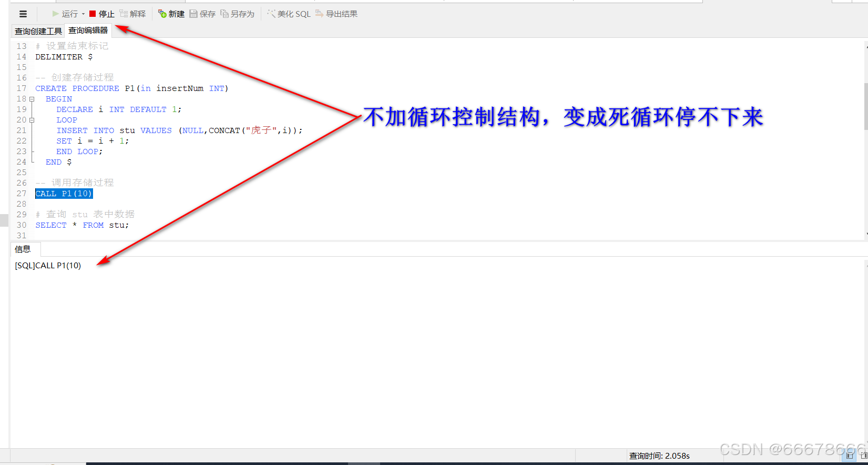Click the END $ line

click(x=58, y=162)
